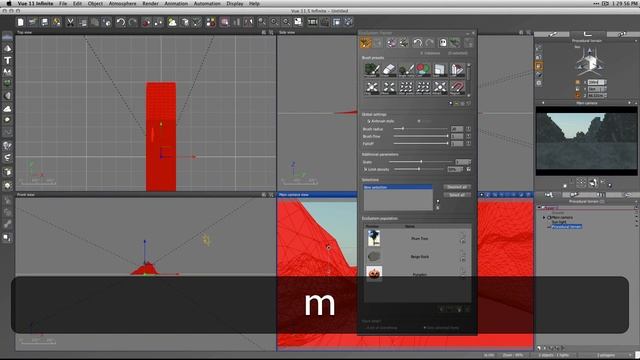Viewport: 640px width, 360px height.
Task: Maximize the Top view viewport
Action: tap(271, 32)
